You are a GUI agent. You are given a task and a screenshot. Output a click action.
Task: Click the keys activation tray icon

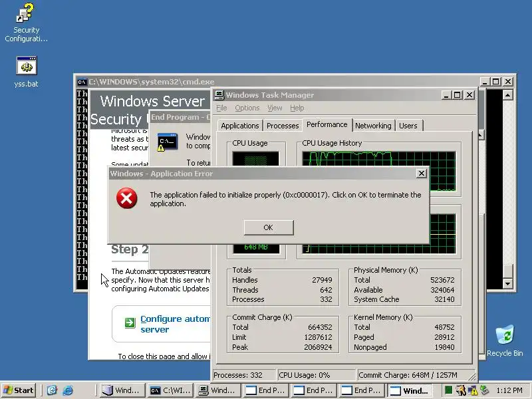click(460, 390)
